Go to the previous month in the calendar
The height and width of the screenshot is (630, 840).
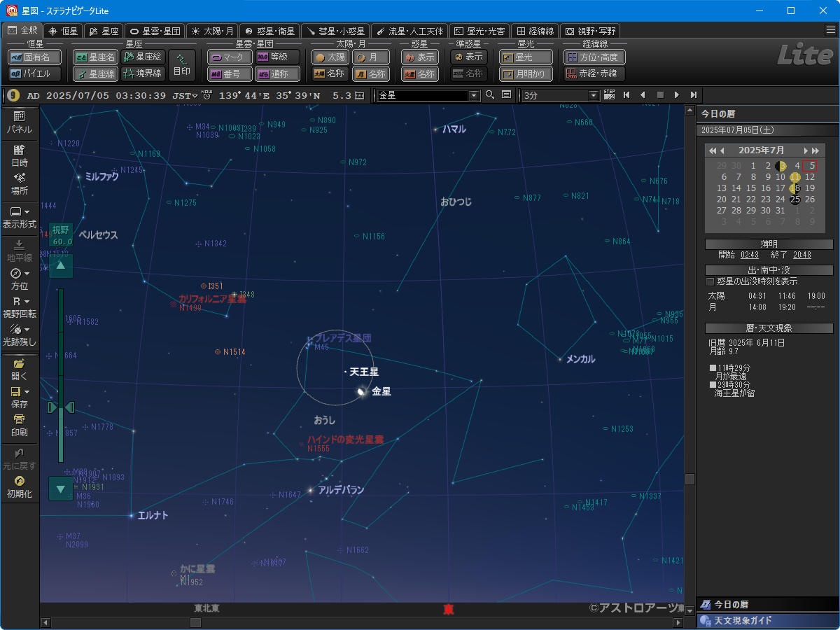722,150
